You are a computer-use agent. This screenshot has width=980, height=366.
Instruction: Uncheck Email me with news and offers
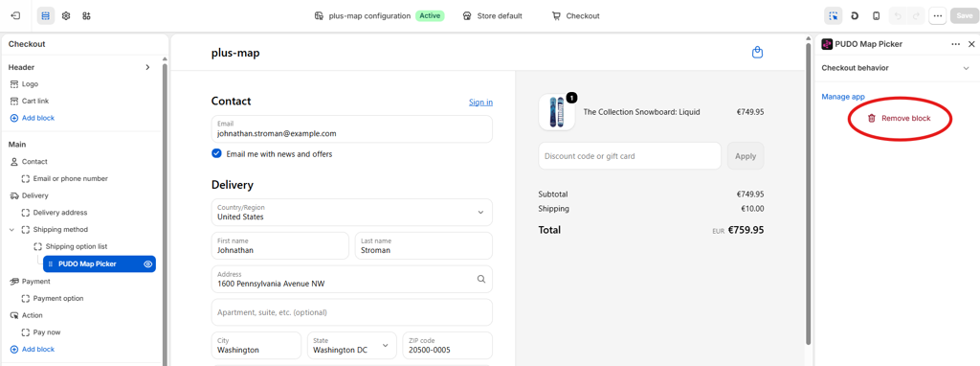217,153
